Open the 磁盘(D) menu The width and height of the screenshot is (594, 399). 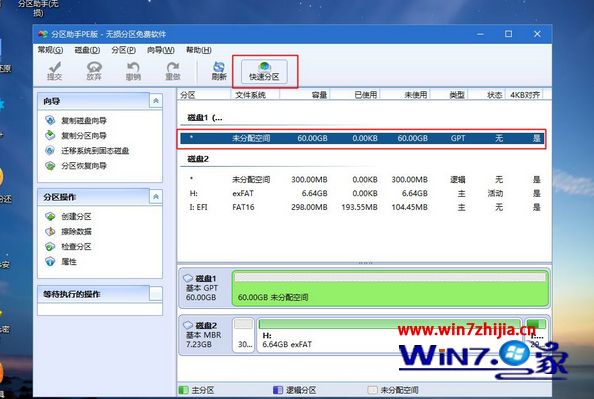point(87,50)
